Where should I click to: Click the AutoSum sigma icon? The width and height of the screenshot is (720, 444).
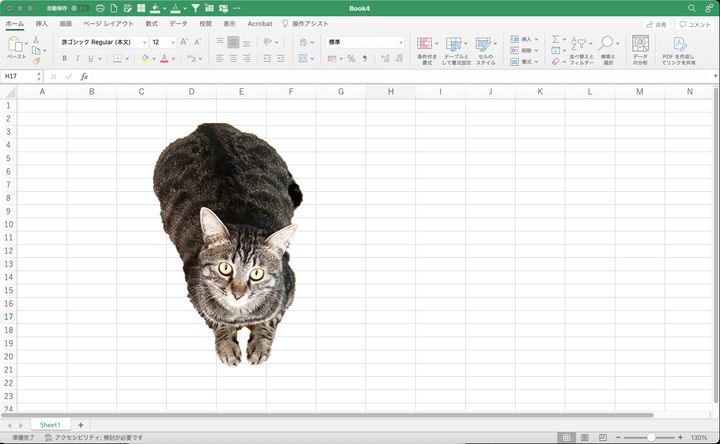(556, 40)
